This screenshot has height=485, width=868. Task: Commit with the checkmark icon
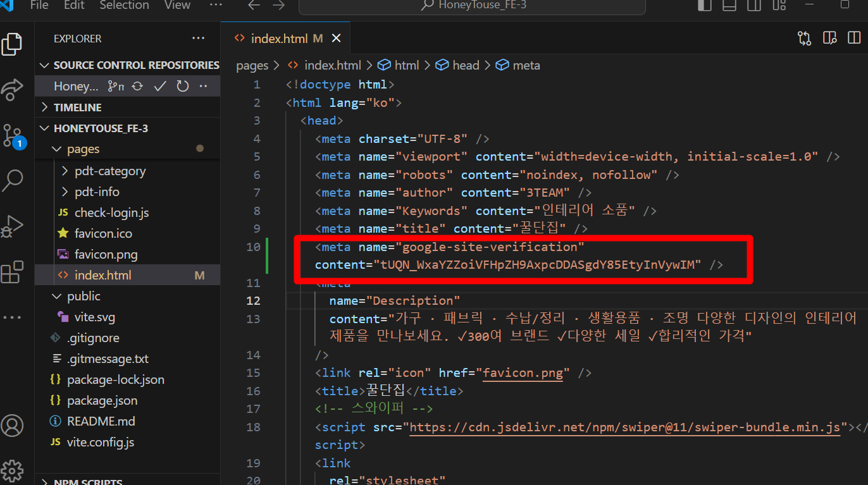tap(160, 86)
